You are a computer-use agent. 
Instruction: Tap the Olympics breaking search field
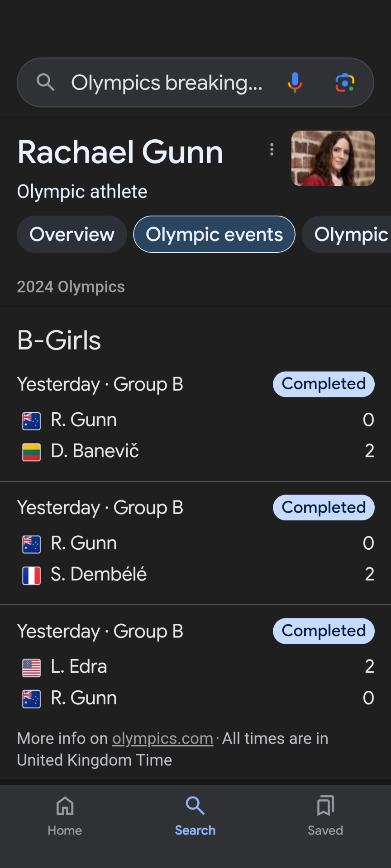pyautogui.click(x=167, y=83)
